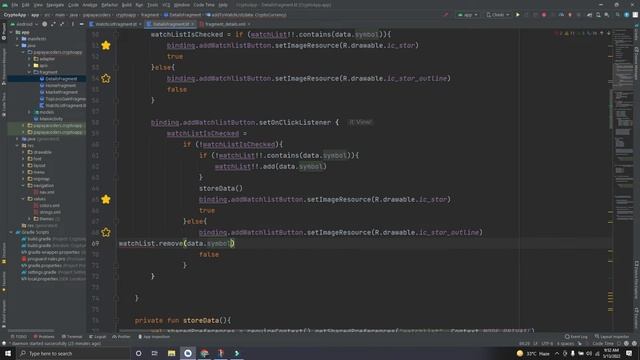
Task: Open the Build menu
Action: 127,5
